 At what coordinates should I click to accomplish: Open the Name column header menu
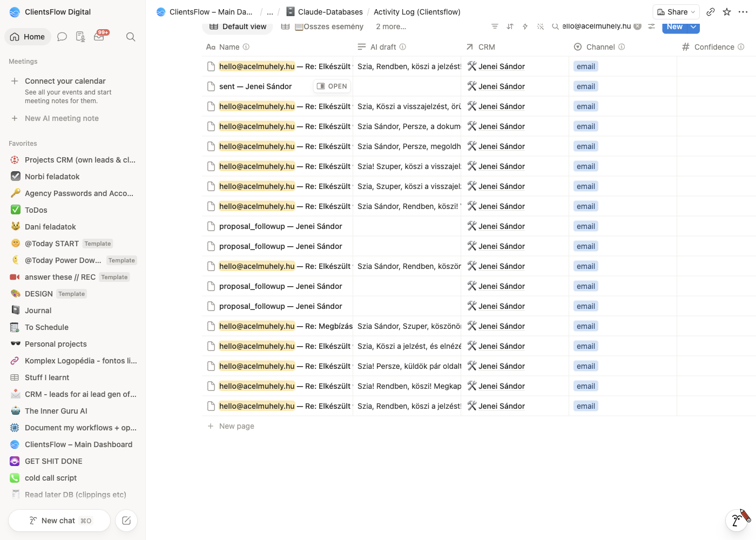coord(278,47)
